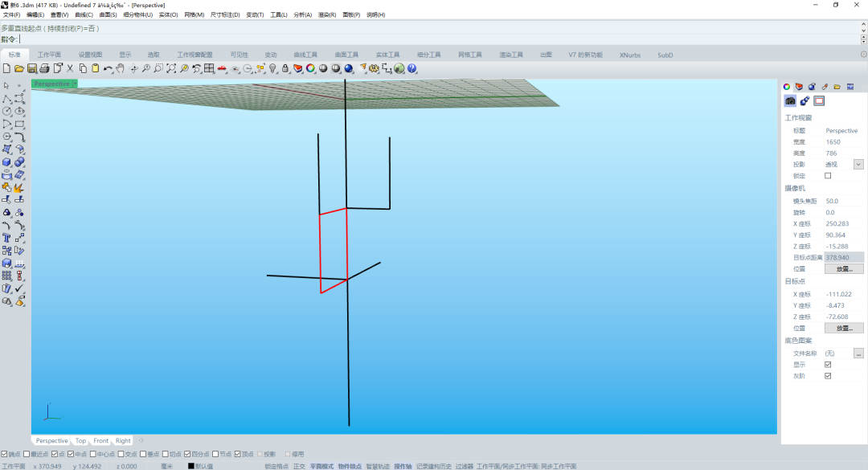This screenshot has height=470, width=868.
Task: Click the camera 位置 放置 button
Action: point(844,269)
